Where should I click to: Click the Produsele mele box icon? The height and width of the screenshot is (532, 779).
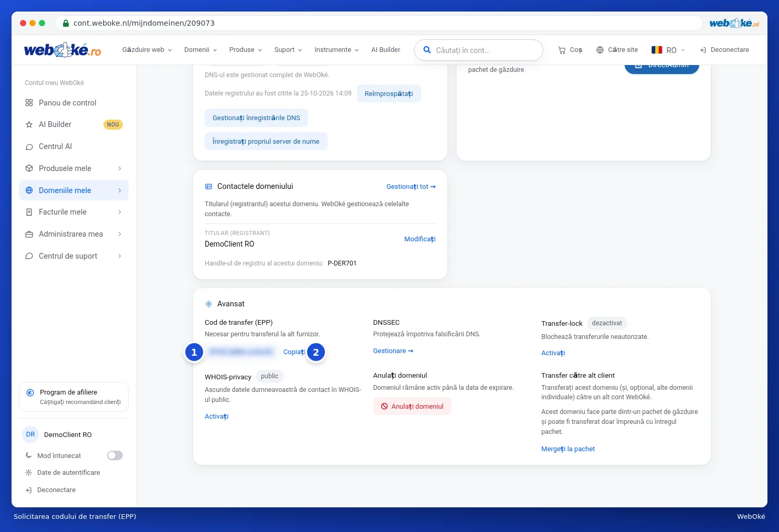point(29,168)
